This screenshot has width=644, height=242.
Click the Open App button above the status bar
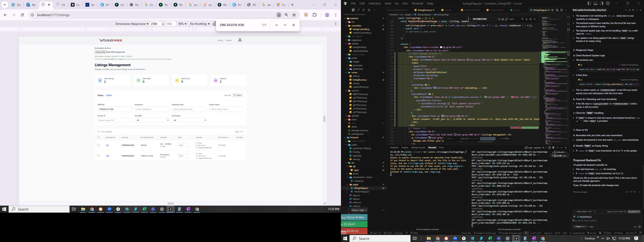(x=359, y=210)
